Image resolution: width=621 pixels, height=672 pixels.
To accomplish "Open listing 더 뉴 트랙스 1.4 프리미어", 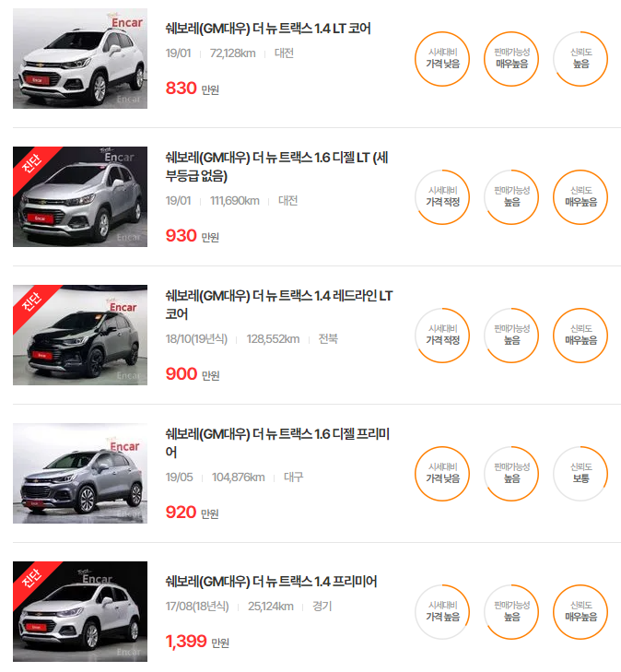I will point(271,582).
